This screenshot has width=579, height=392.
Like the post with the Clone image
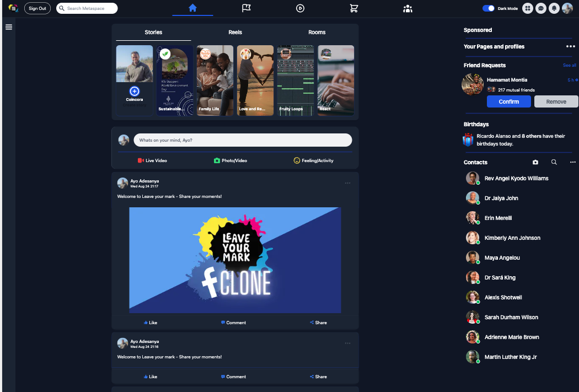coord(151,323)
